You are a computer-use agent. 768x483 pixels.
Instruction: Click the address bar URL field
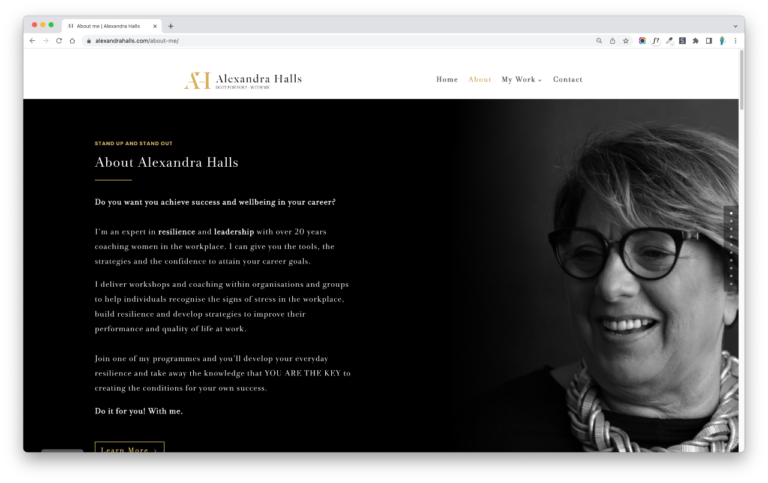(x=338, y=41)
